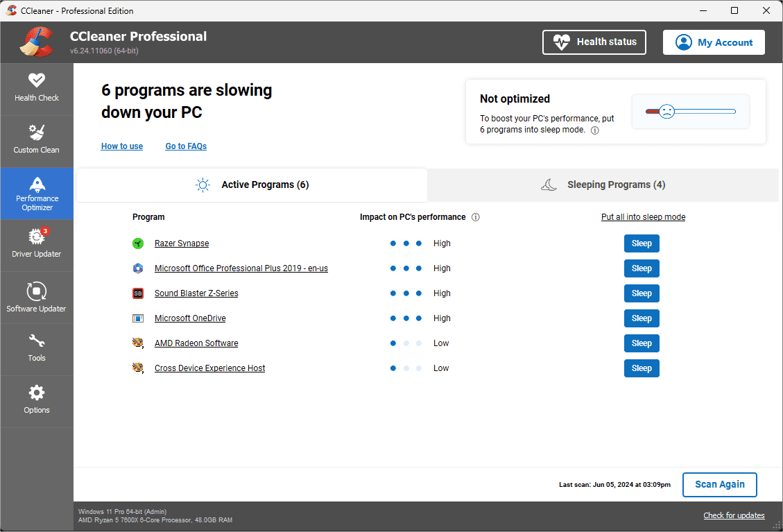
Task: Open My Account
Action: 714,42
